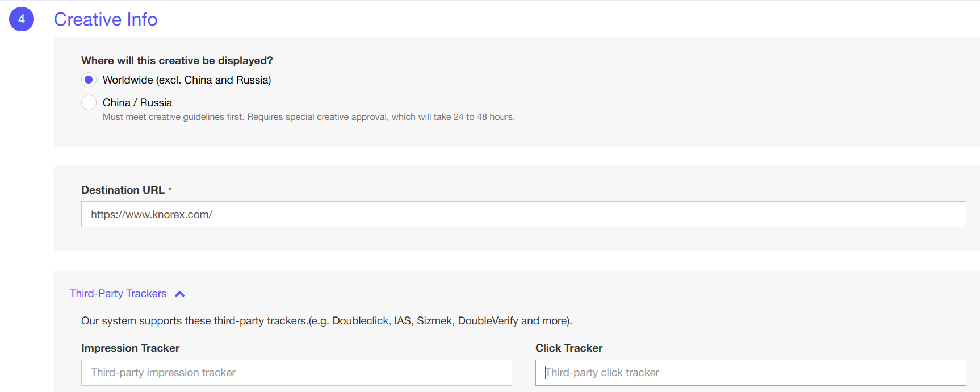Click the knorex.com URL text
Image resolution: width=980 pixels, height=392 pixels.
click(152, 215)
